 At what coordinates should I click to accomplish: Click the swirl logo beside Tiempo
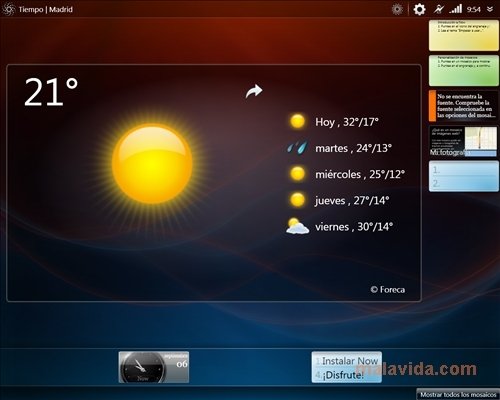click(x=9, y=9)
